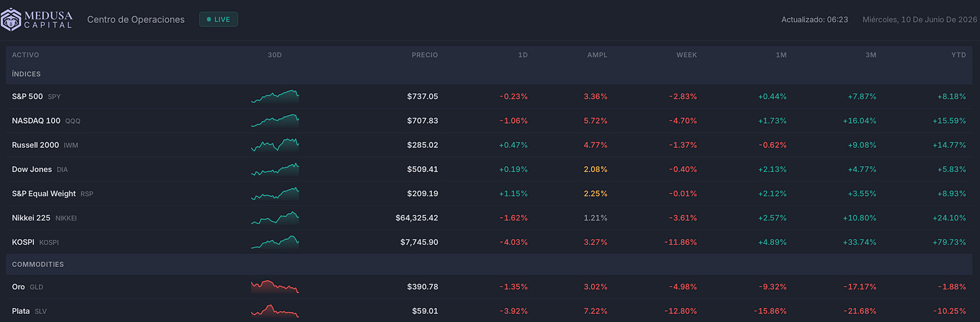Click the SLV ticker label

coord(41,311)
